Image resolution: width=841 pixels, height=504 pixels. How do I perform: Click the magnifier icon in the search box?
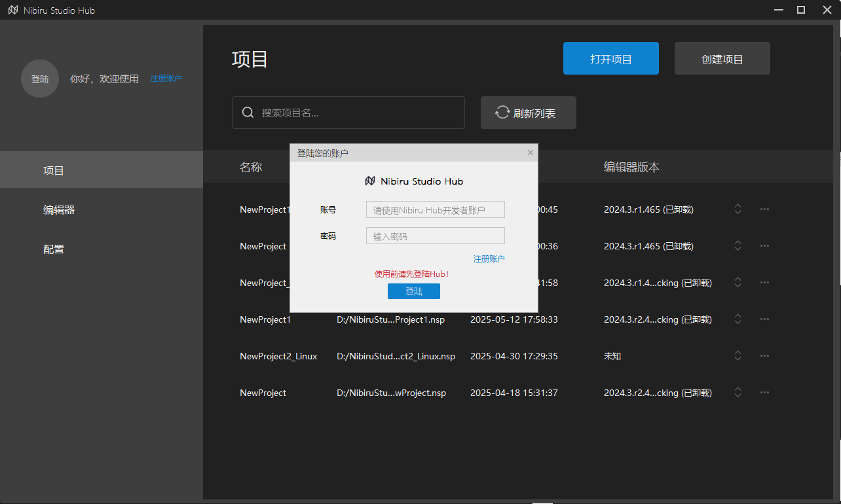point(248,113)
